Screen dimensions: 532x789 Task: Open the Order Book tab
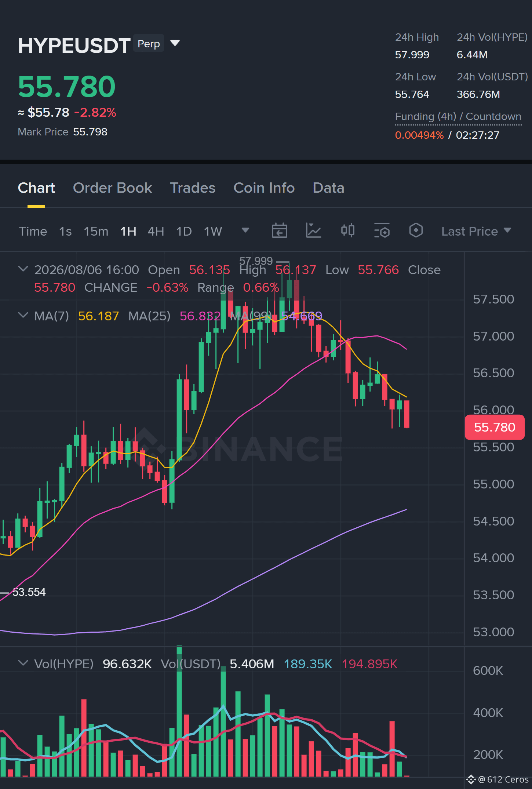click(112, 188)
